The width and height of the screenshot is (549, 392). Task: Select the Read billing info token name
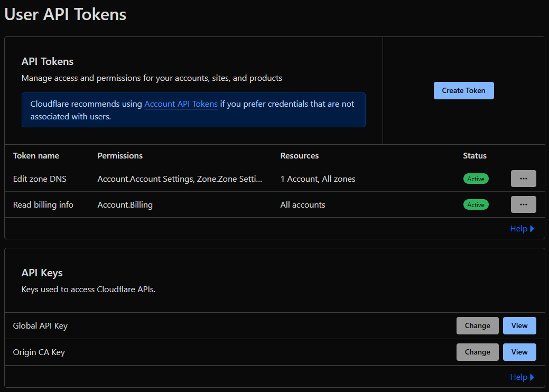43,205
